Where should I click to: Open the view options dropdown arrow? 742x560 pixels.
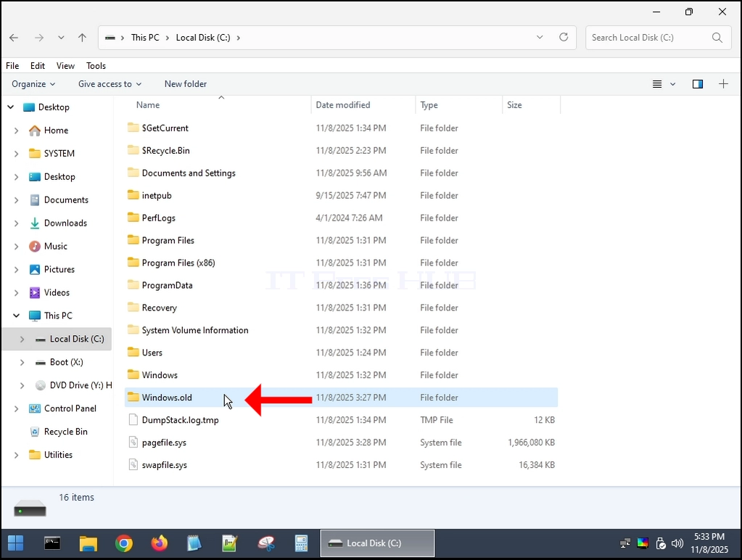click(672, 84)
